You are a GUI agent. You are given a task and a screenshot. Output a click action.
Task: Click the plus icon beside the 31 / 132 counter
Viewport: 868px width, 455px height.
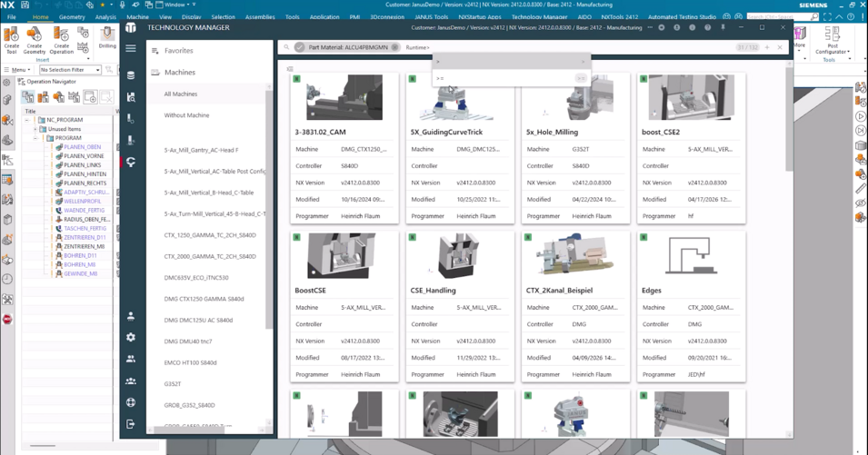[767, 47]
